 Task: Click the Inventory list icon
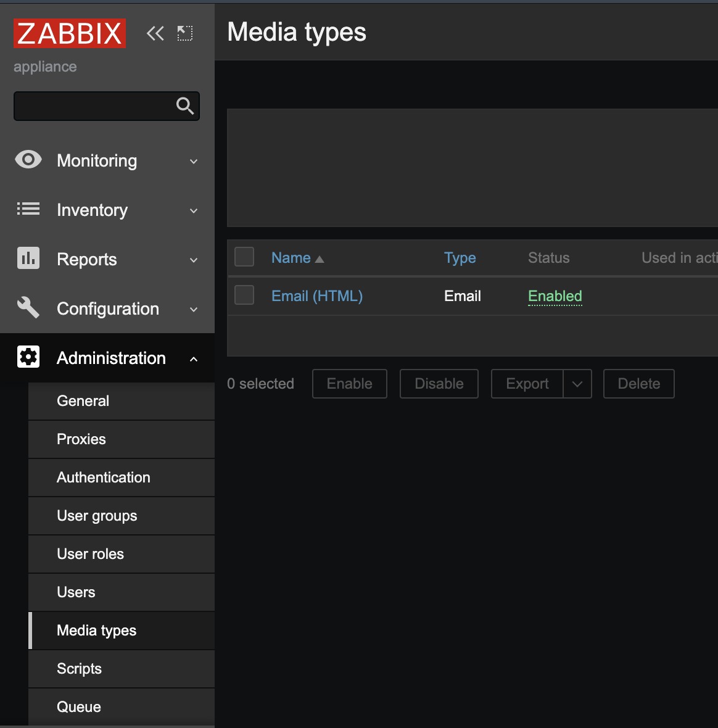(28, 209)
